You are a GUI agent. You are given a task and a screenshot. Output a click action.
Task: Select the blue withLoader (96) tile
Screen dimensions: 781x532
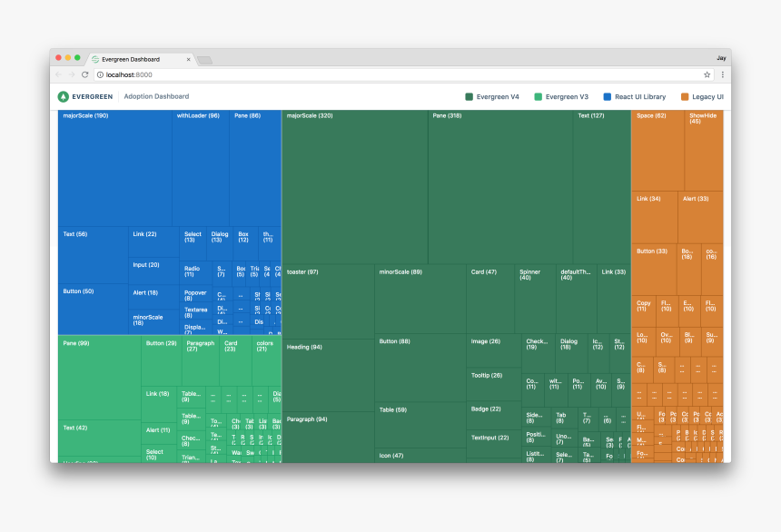tap(200, 168)
